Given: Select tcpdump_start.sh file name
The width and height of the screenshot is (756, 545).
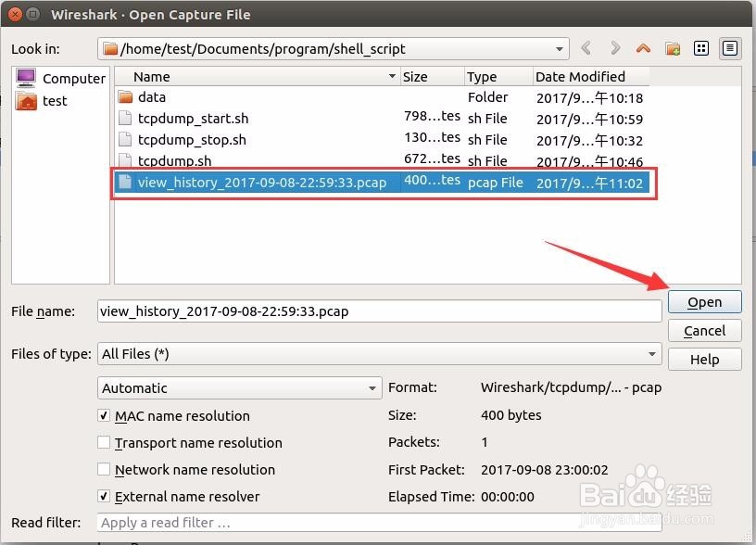Looking at the screenshot, I should pyautogui.click(x=193, y=119).
